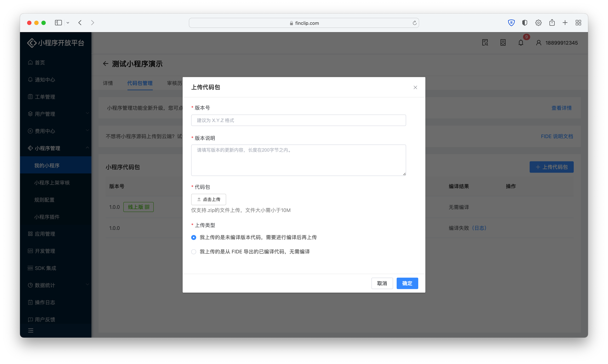Open 应用管理 in the sidebar
The image size is (608, 364).
(x=56, y=234)
